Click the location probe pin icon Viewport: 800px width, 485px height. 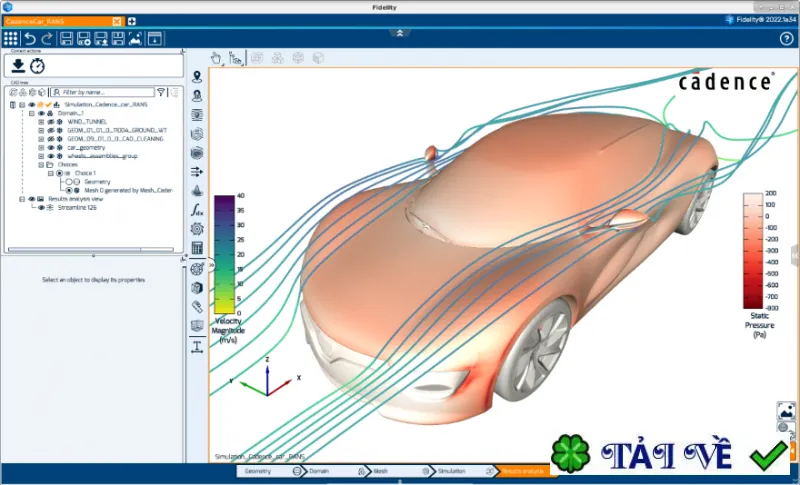[x=197, y=76]
